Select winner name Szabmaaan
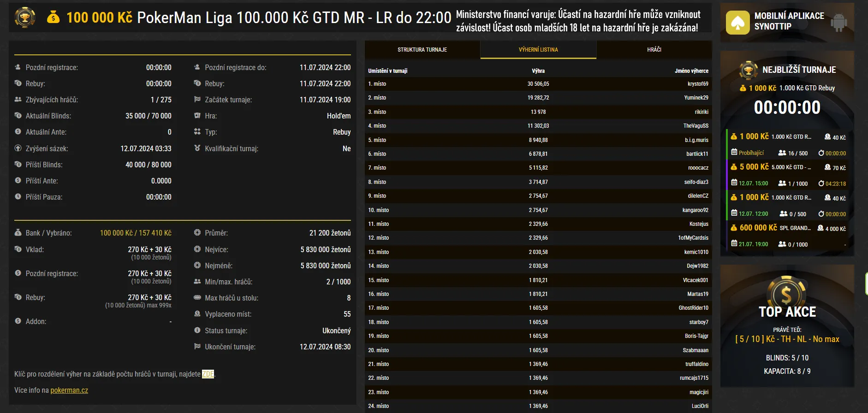The width and height of the screenshot is (868, 413). pyautogui.click(x=696, y=350)
